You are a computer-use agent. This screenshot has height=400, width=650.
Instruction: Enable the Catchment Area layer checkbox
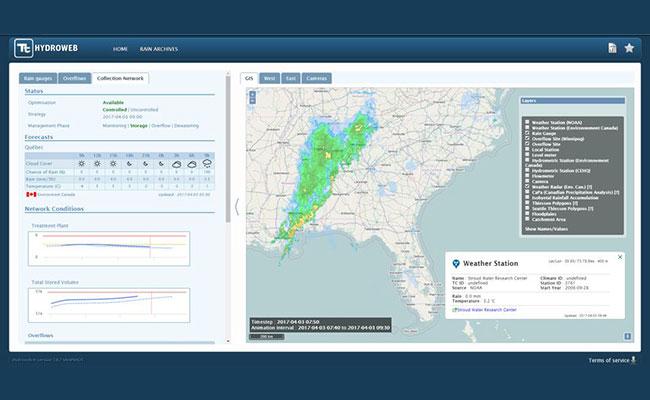[527, 219]
